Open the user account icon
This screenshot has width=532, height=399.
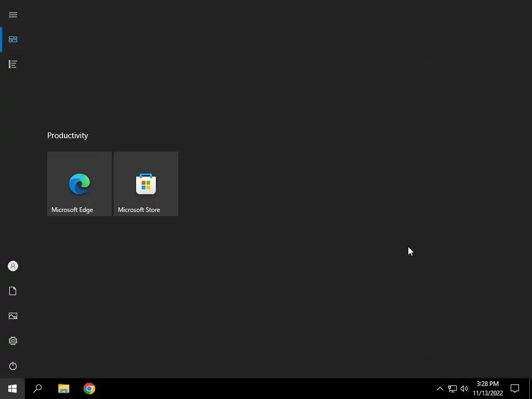[x=13, y=266]
